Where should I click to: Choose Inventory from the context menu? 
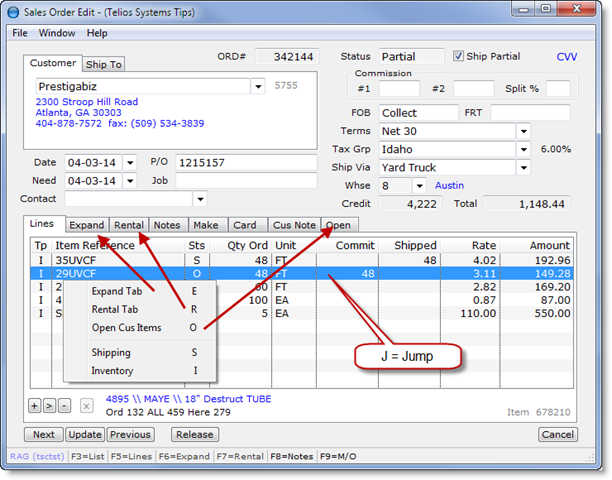[112, 371]
